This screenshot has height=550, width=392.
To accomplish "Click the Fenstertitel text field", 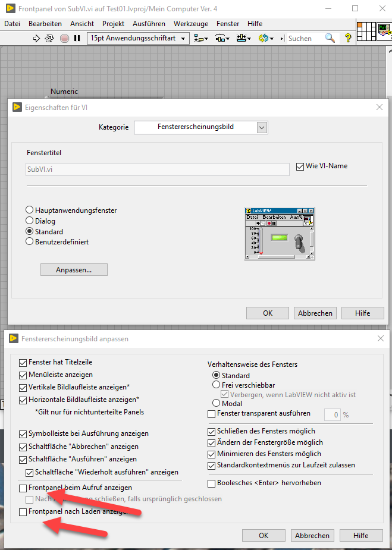I will click(158, 169).
